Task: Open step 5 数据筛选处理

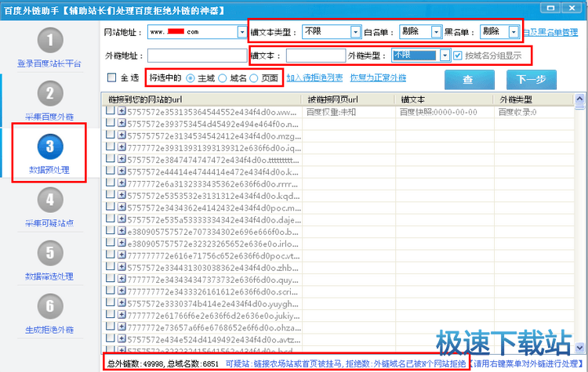Action: tap(50, 260)
